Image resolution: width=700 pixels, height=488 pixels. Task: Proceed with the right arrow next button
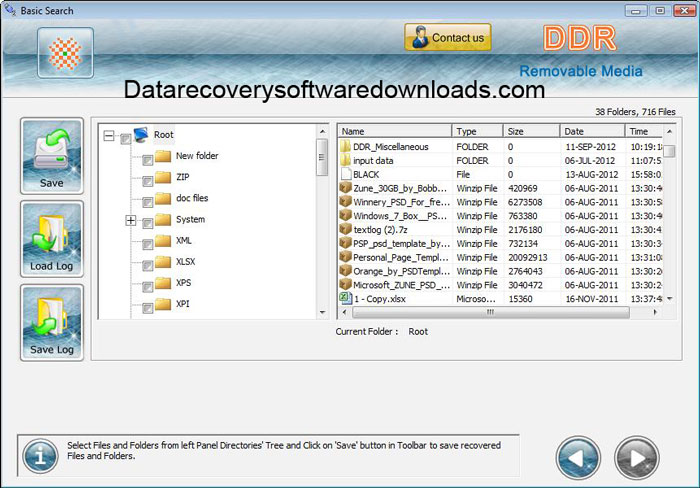(x=637, y=457)
